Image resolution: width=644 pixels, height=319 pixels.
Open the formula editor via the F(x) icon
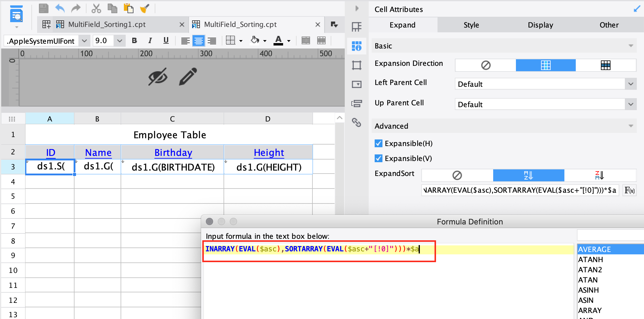point(630,190)
